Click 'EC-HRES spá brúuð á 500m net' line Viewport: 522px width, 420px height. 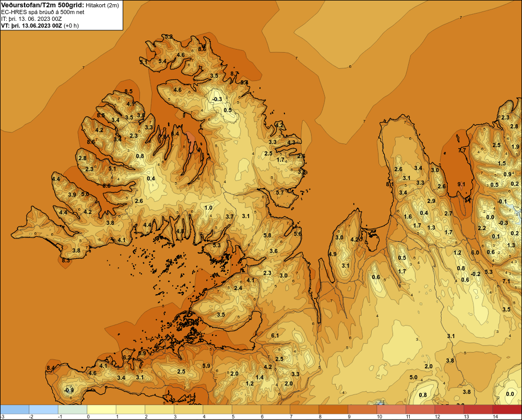(43, 12)
